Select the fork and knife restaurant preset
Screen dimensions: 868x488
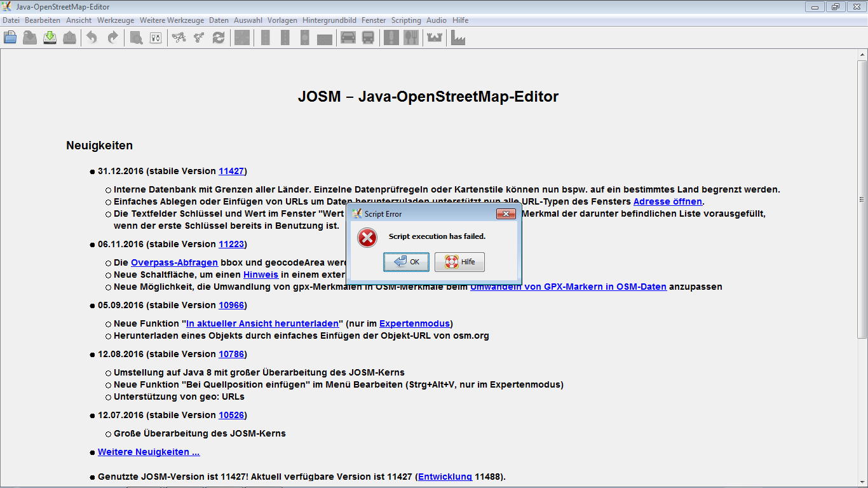click(x=411, y=38)
